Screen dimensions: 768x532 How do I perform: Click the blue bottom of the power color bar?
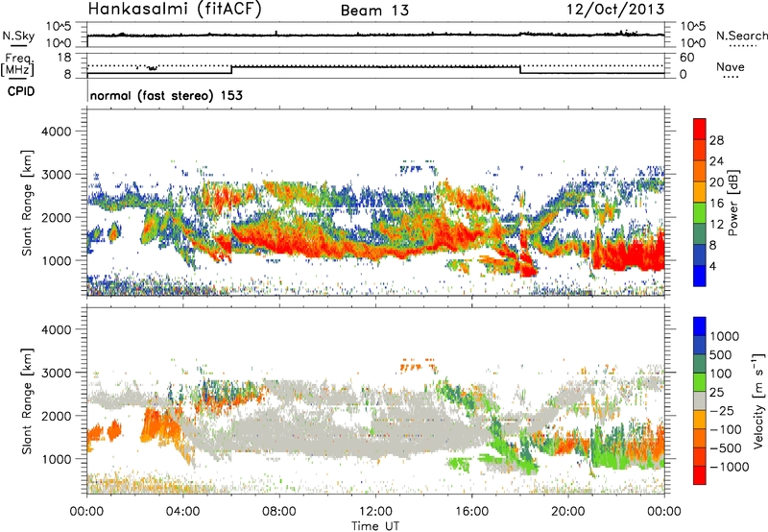pyautogui.click(x=700, y=276)
